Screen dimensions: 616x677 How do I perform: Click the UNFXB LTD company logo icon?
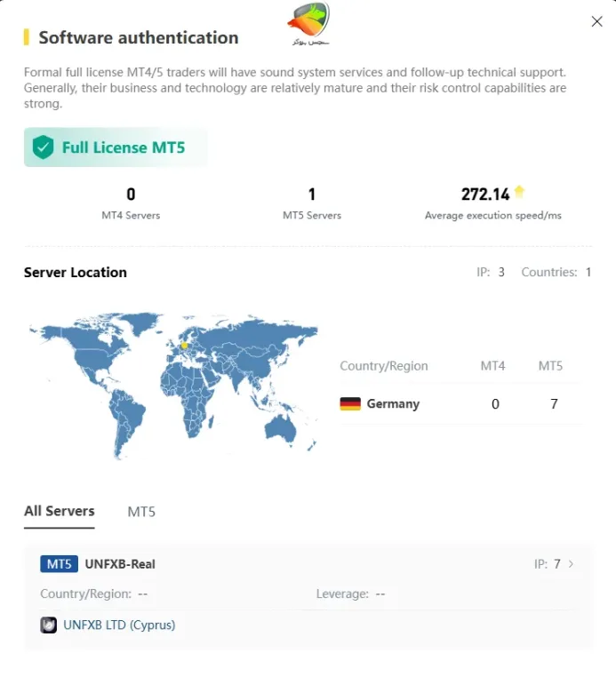pos(48,625)
